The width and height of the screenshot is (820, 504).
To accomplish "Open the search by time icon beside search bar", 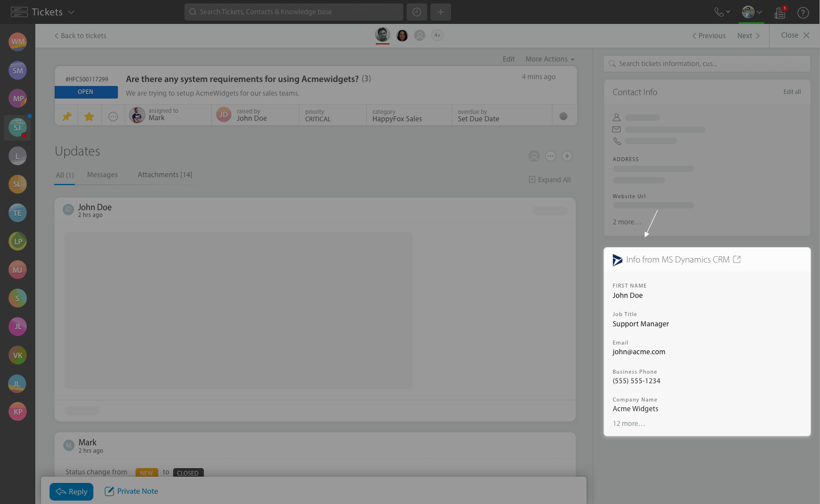I will coord(416,11).
